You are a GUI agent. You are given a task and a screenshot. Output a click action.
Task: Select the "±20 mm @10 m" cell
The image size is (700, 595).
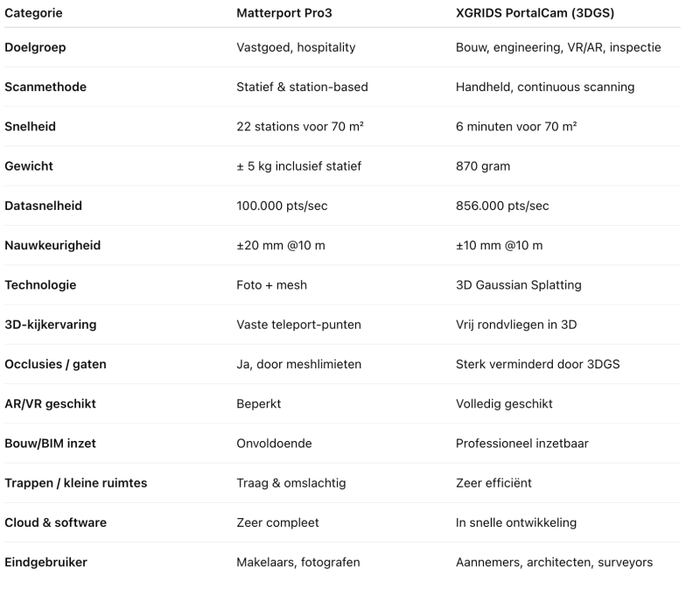tap(281, 246)
